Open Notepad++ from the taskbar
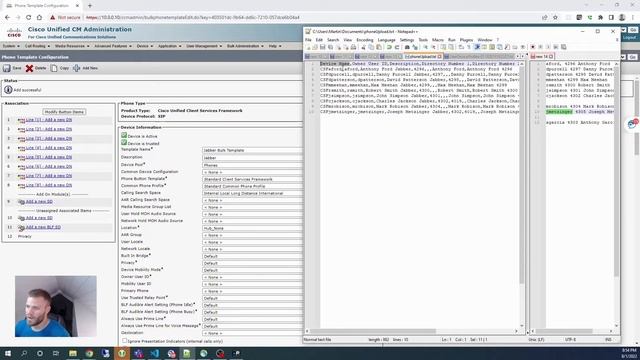Image resolution: width=640 pixels, height=360 pixels. (x=187, y=353)
